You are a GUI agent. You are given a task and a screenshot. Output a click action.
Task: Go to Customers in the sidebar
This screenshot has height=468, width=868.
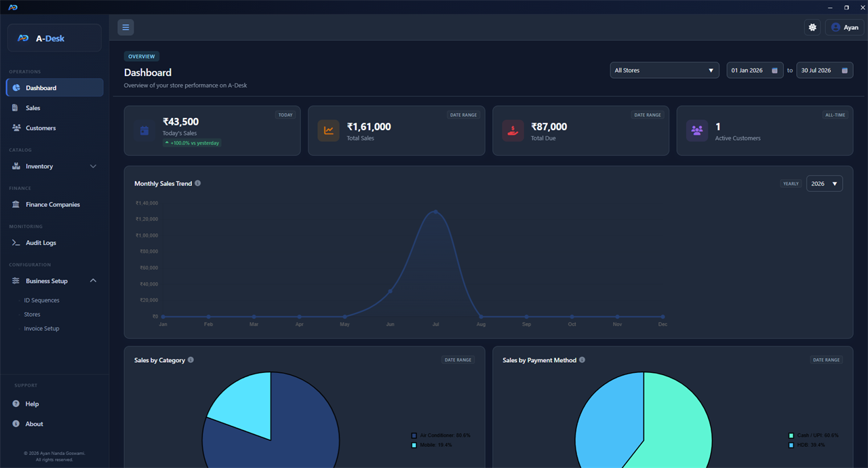(54, 128)
